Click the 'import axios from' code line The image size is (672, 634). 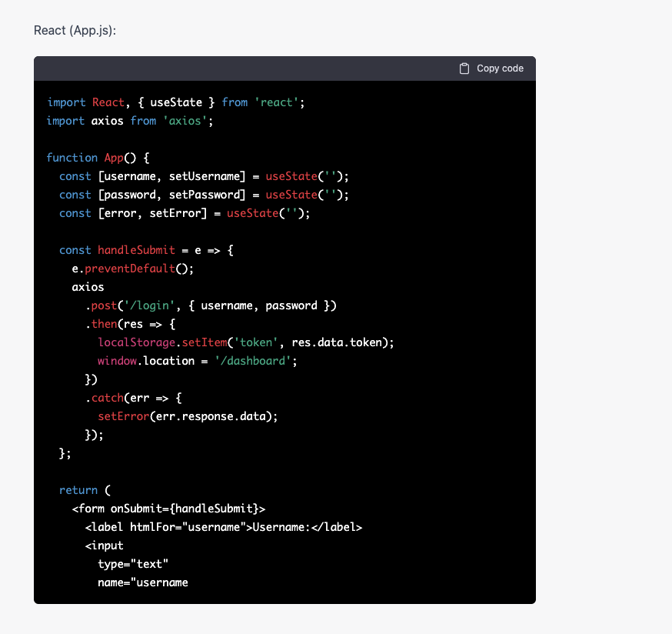(x=130, y=121)
